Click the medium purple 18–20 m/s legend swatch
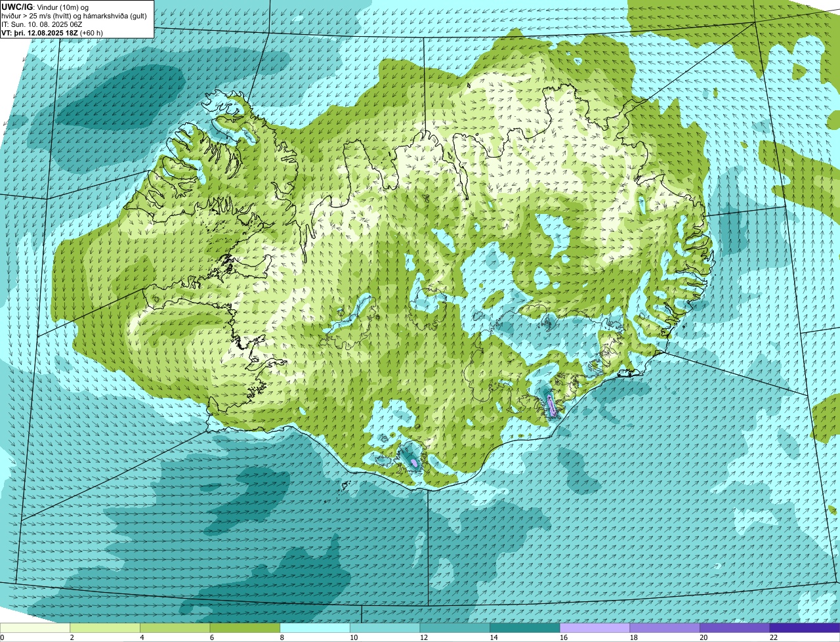 pos(665,628)
